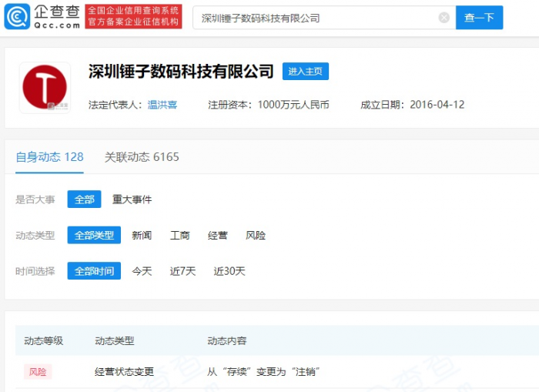539x392 pixels.
Task: Select 全部类型 dynamic type filter
Action: pyautogui.click(x=94, y=236)
